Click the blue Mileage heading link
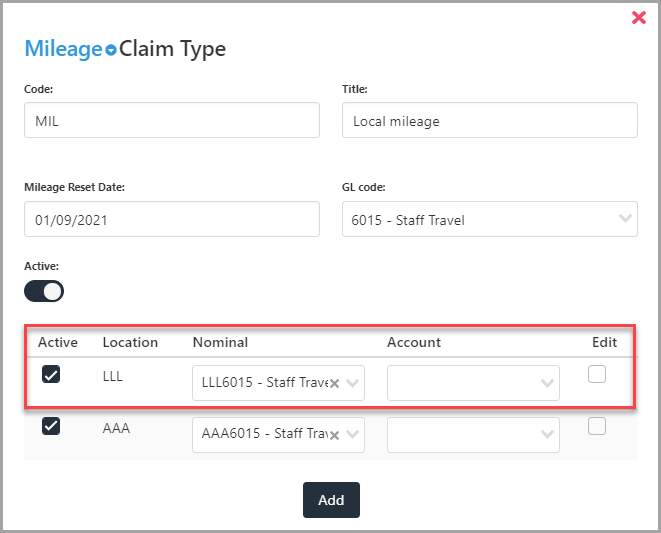The height and width of the screenshot is (533, 661). pos(64,48)
